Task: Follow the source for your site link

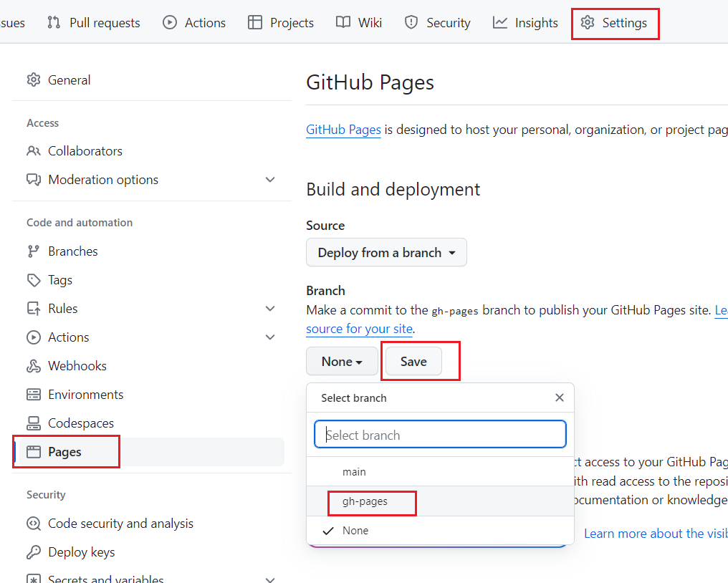Action: point(360,329)
